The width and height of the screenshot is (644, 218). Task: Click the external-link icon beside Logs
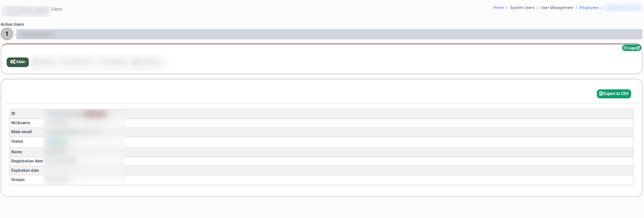638,48
